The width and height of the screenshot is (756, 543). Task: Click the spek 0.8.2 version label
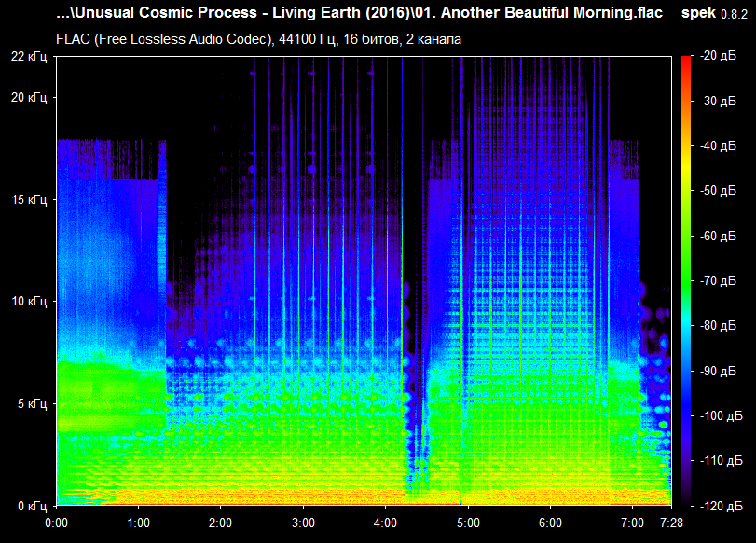point(714,13)
